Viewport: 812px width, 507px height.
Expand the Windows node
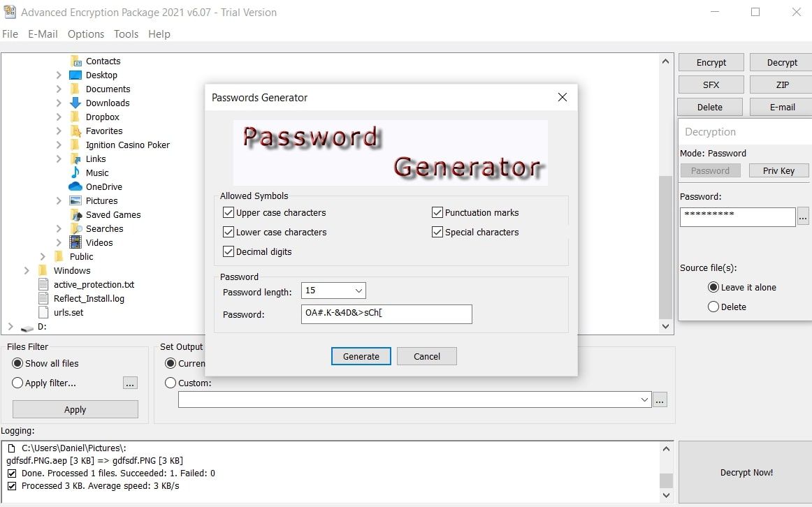[27, 270]
